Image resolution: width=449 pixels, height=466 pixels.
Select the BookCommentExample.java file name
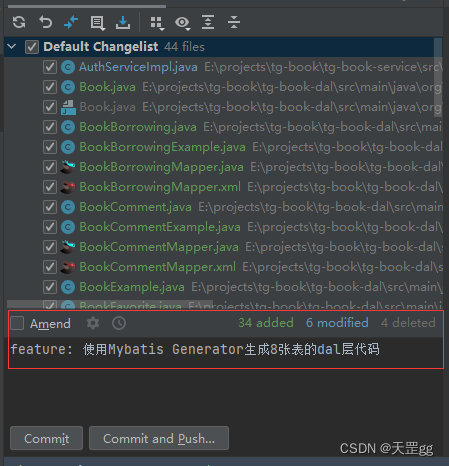coord(160,227)
